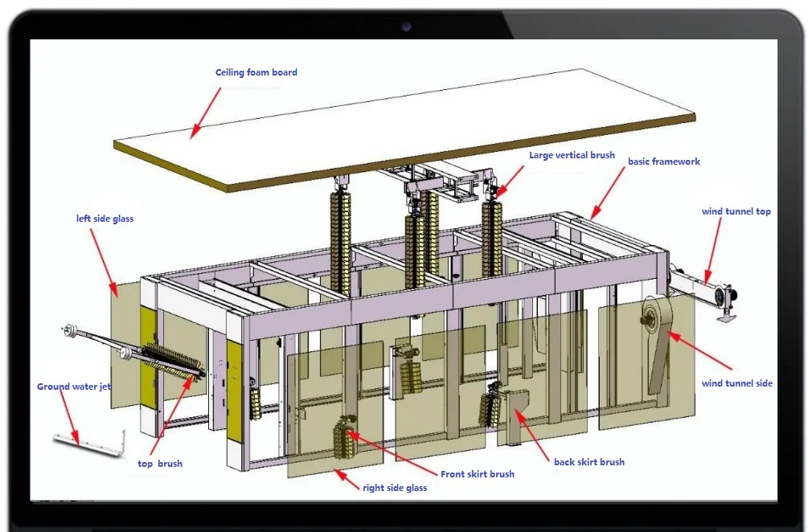Click the laptop webcam at top bezel
808x532 pixels.
[406, 27]
